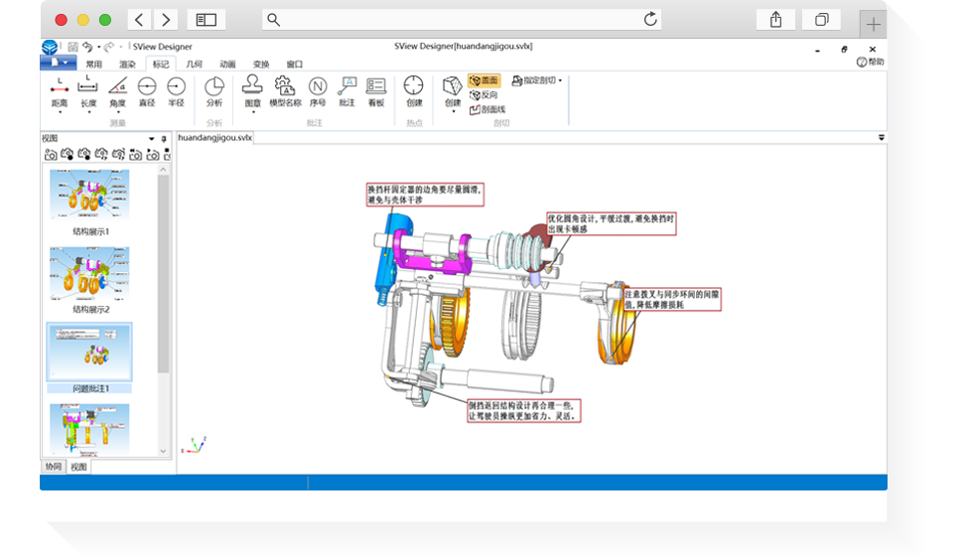
Task: Click the 图章 stamp tool
Action: [252, 91]
